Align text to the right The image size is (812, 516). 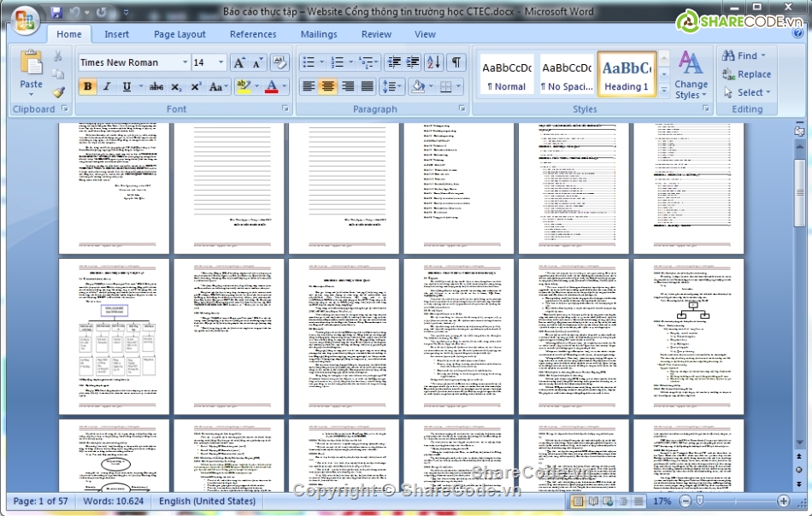click(348, 86)
